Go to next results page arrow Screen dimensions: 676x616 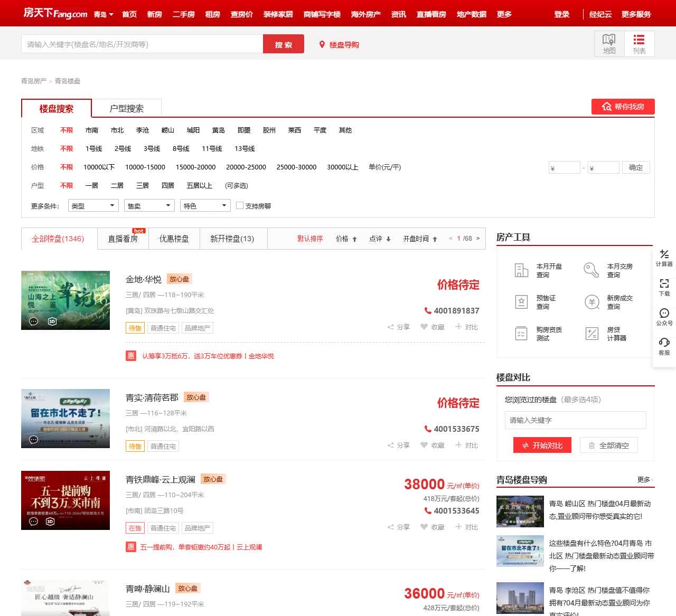click(478, 239)
